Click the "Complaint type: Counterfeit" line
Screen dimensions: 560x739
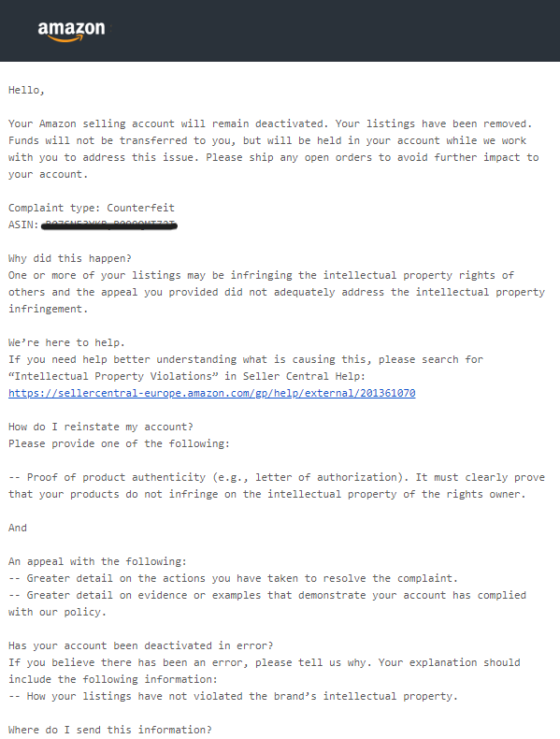click(92, 208)
